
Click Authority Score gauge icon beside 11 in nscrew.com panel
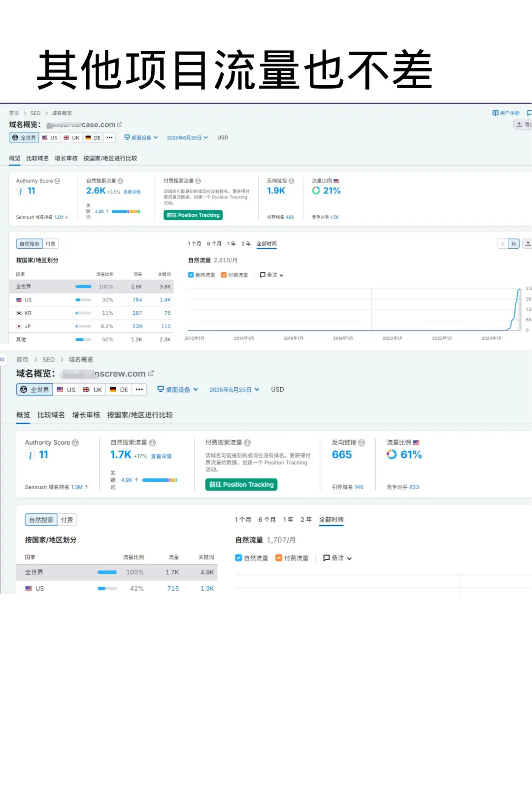[31, 455]
